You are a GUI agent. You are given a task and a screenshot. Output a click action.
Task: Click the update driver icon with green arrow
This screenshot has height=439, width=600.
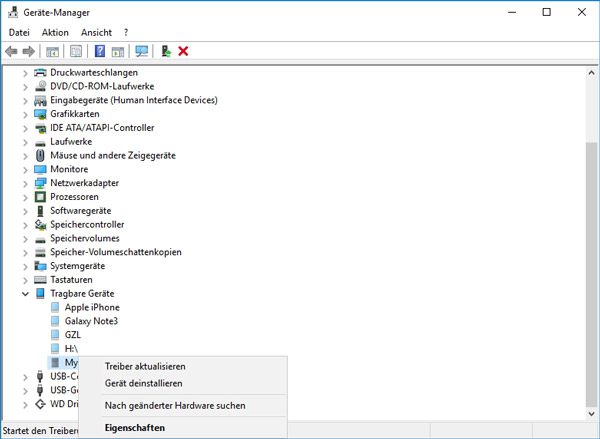pos(166,51)
